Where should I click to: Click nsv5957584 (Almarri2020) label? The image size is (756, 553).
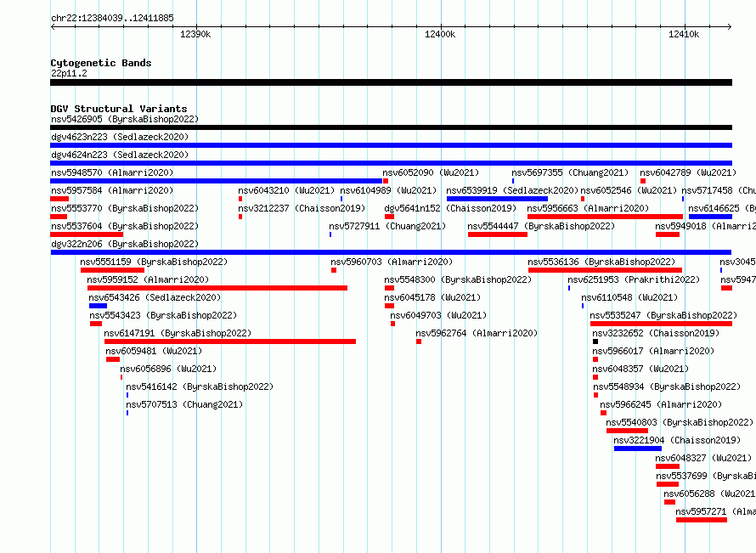point(112,190)
